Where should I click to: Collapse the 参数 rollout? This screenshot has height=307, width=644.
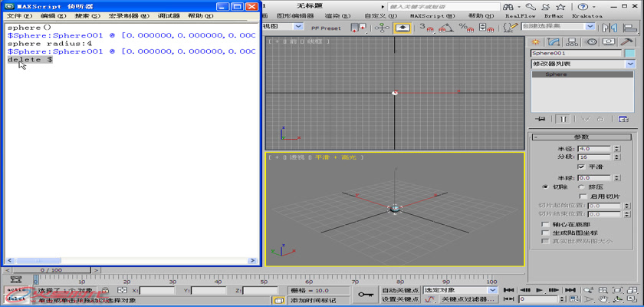coord(581,137)
